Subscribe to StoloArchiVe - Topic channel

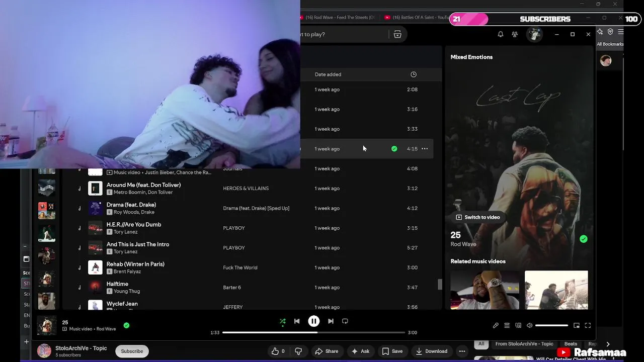[132, 351]
